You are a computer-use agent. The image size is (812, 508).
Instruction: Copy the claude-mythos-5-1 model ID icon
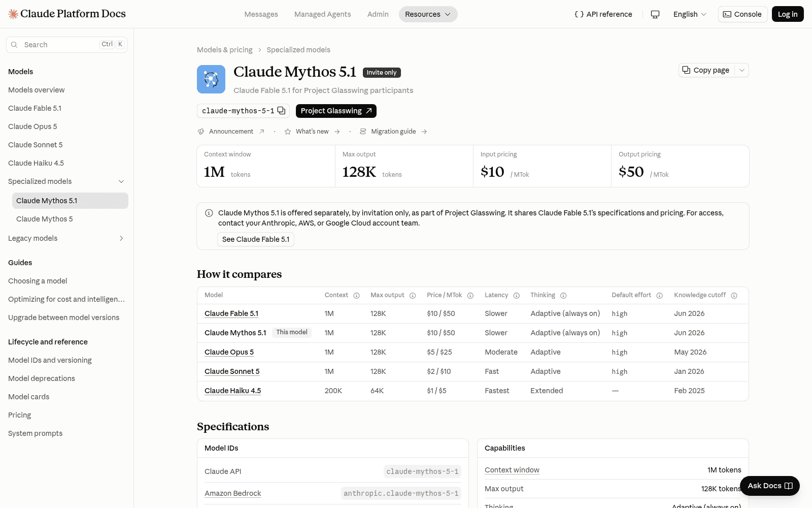(281, 111)
